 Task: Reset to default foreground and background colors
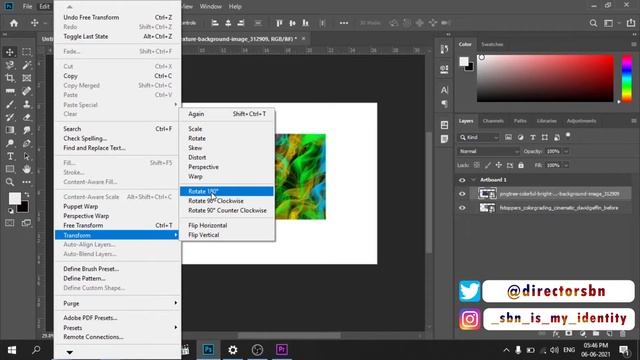click(x=11, y=211)
